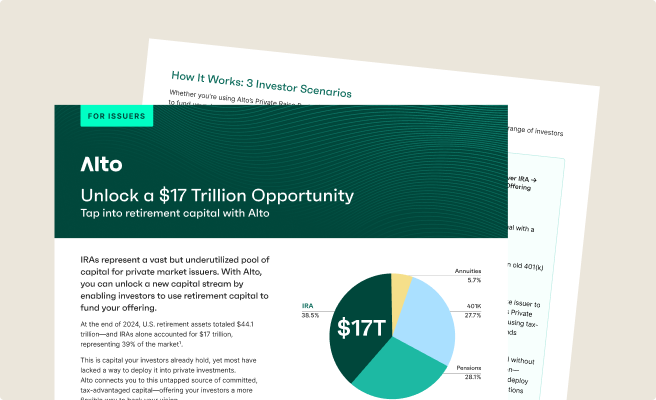656x400 pixels.
Task: Click the Annuities 5.7% chart label
Action: coord(468,276)
